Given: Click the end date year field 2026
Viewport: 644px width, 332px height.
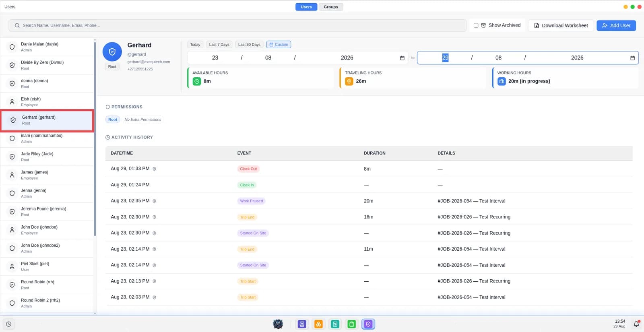Looking at the screenshot, I should point(577,58).
